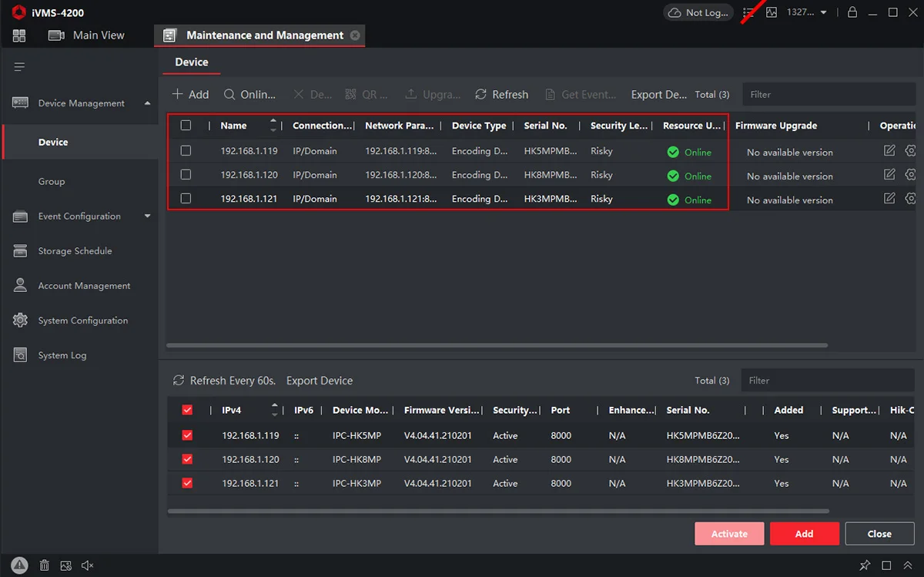Open the control panel grid icon

pos(19,35)
